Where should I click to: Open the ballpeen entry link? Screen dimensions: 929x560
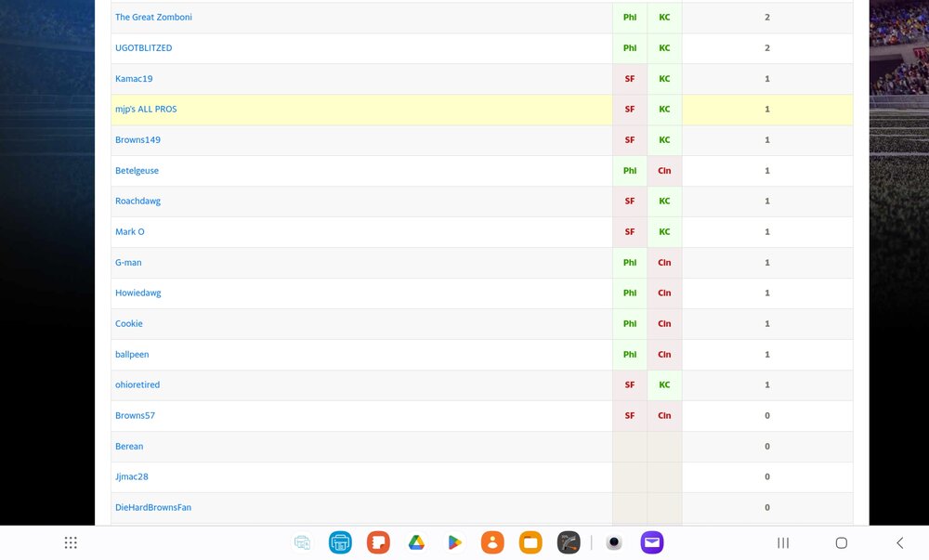132,355
